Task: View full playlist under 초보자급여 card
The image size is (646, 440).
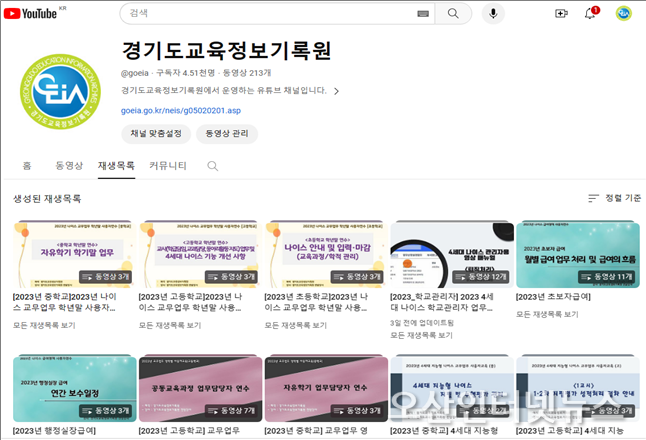Action: 547,314
